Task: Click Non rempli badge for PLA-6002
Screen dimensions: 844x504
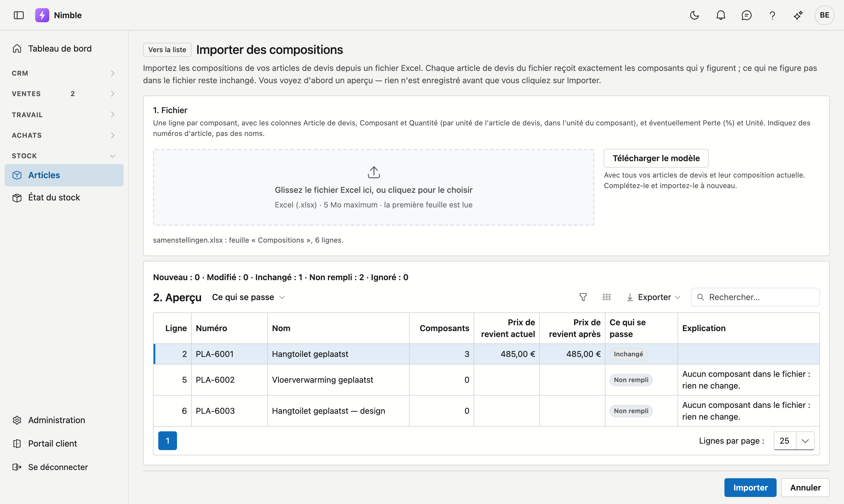Action: [631, 380]
